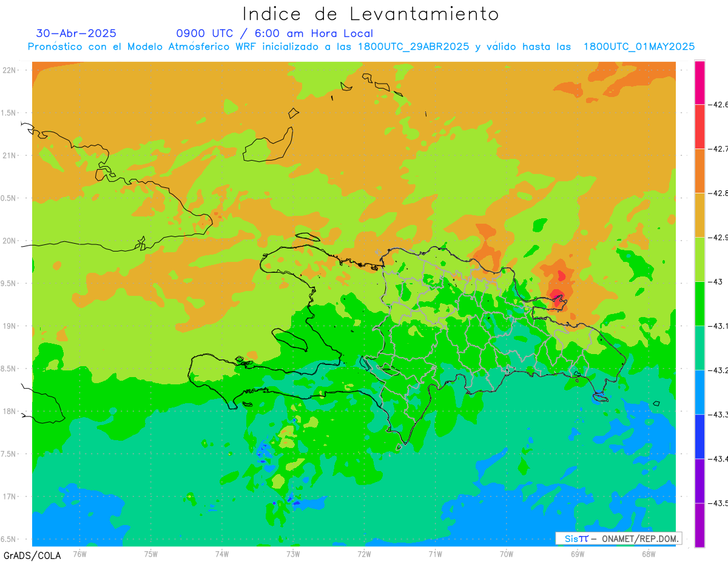Click the 76W longitude label
Image resolution: width=728 pixels, height=562 pixels.
[79, 554]
